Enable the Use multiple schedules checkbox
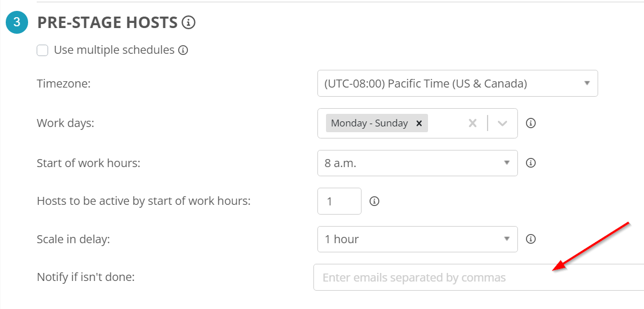This screenshot has width=644, height=309. (x=42, y=50)
